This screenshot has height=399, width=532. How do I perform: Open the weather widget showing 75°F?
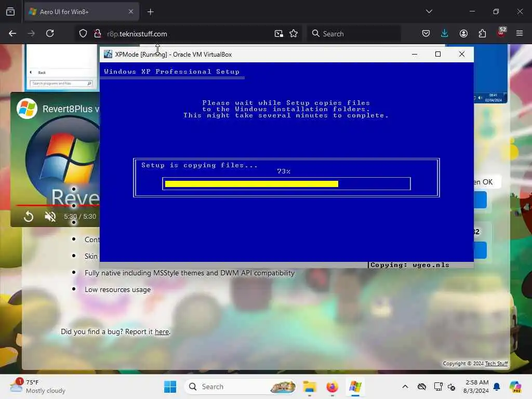click(x=37, y=387)
